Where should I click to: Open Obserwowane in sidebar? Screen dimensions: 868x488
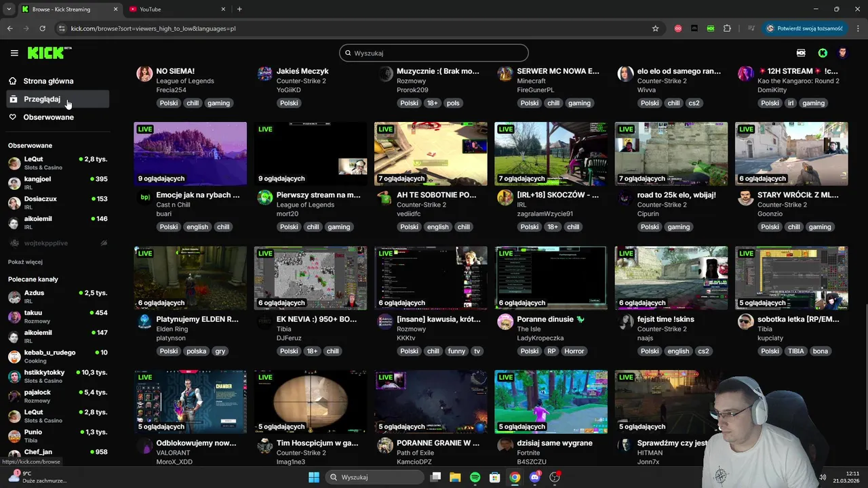pyautogui.click(x=58, y=117)
